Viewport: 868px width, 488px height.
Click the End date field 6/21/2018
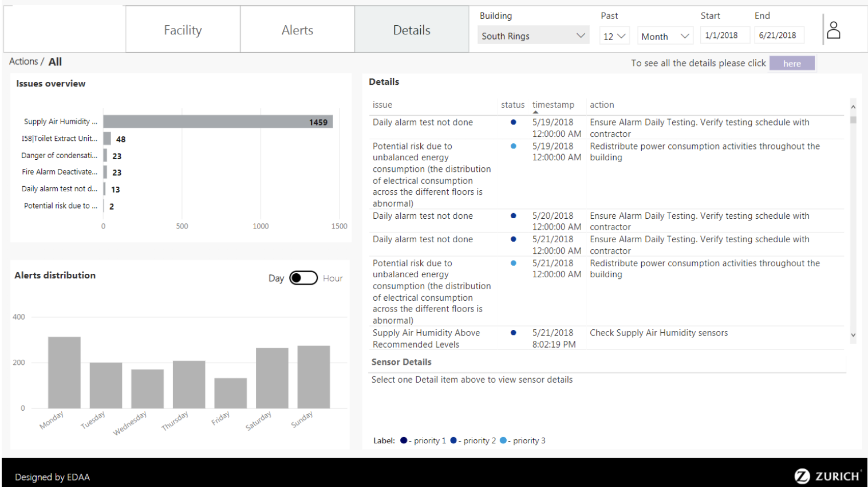[778, 36]
